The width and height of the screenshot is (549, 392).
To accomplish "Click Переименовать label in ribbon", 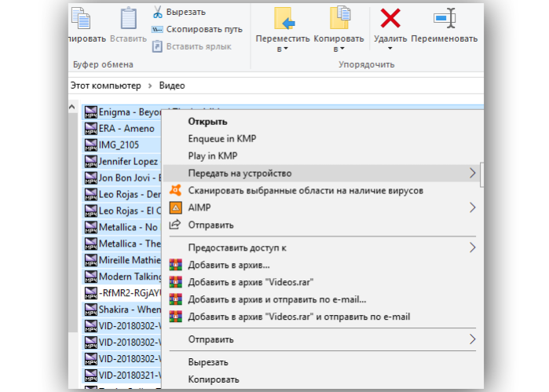I will [x=444, y=38].
